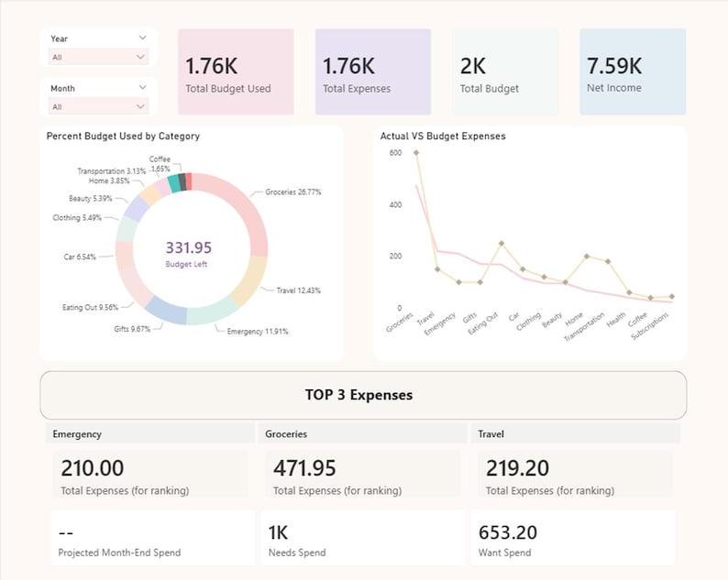Click the 331.95 Budget Left value

click(x=189, y=247)
